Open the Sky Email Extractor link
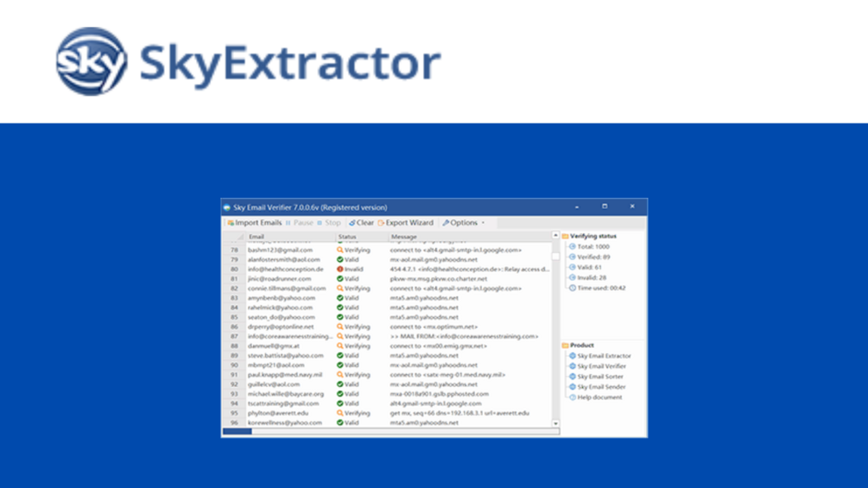The image size is (868, 488). tap(604, 356)
